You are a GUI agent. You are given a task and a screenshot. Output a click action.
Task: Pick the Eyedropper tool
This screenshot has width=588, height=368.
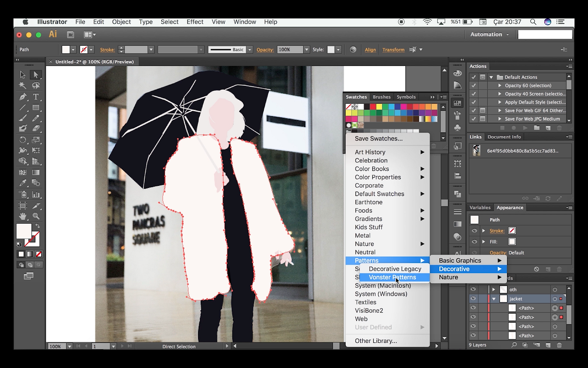coord(23,183)
